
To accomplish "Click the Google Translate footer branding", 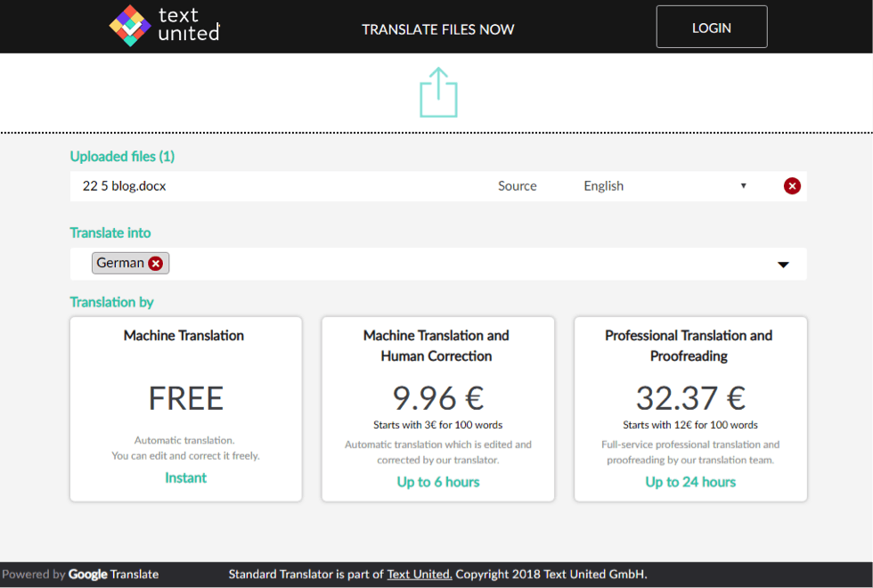I will point(113,574).
